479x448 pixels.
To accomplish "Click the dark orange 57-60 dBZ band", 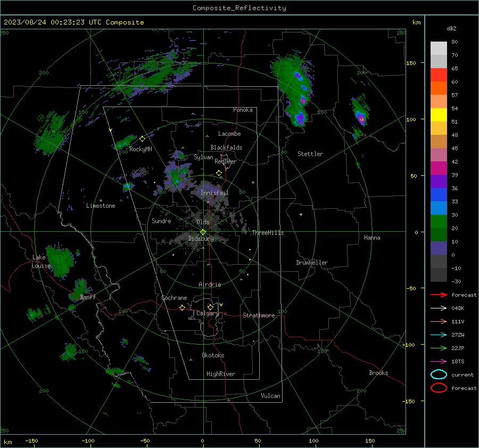I will (x=439, y=88).
